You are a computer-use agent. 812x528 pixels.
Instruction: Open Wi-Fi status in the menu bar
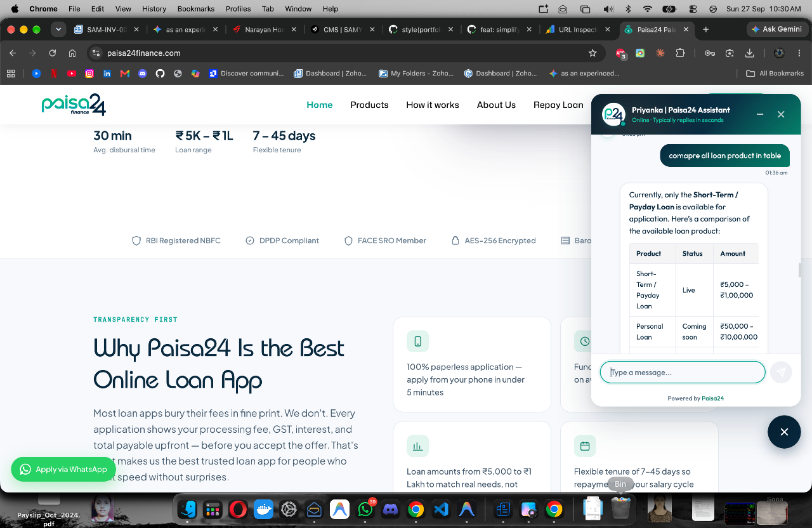(x=647, y=9)
